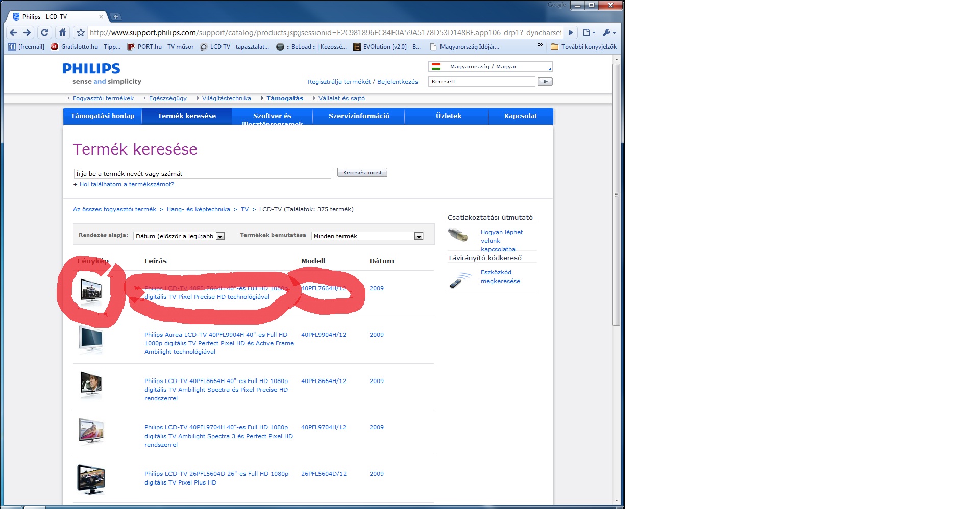Open model link 26PFL5604D/12
This screenshot has height=509, width=980.
click(x=324, y=474)
